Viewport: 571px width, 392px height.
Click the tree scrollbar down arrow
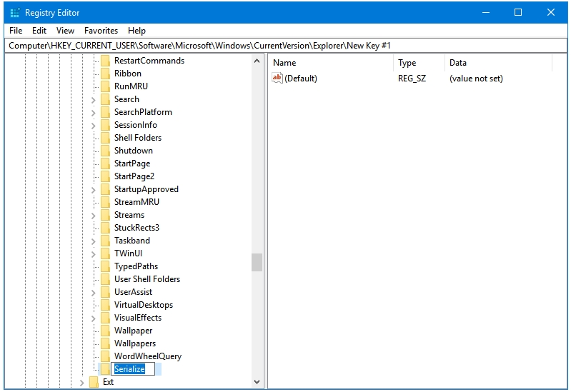[x=257, y=382]
